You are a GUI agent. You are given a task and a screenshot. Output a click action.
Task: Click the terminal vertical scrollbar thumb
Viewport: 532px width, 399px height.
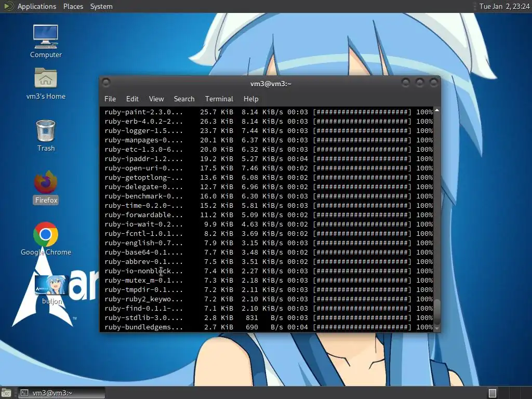tap(437, 312)
